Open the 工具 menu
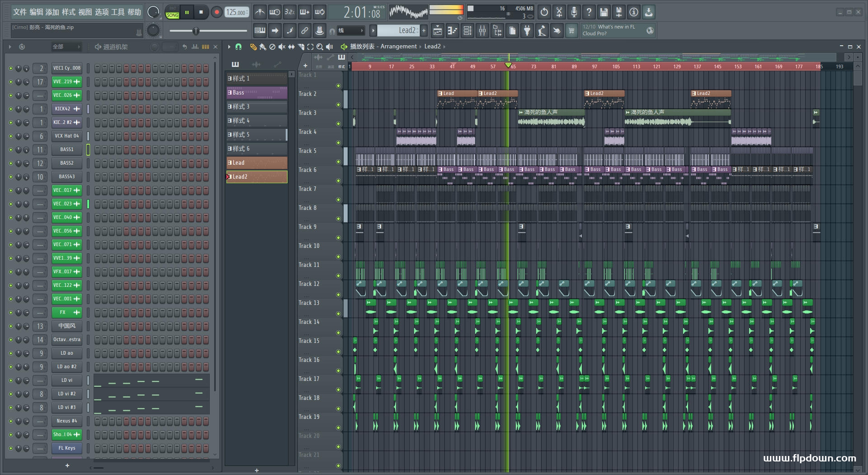 (118, 12)
